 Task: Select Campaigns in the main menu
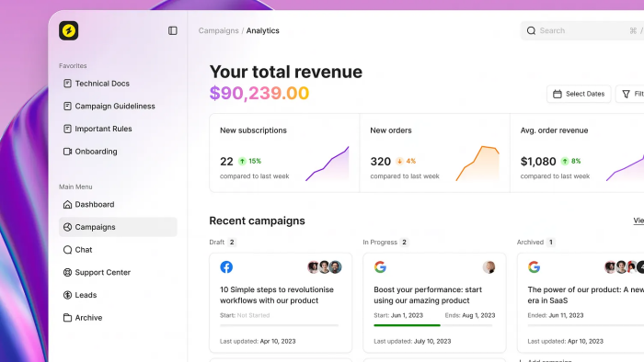[x=118, y=227]
